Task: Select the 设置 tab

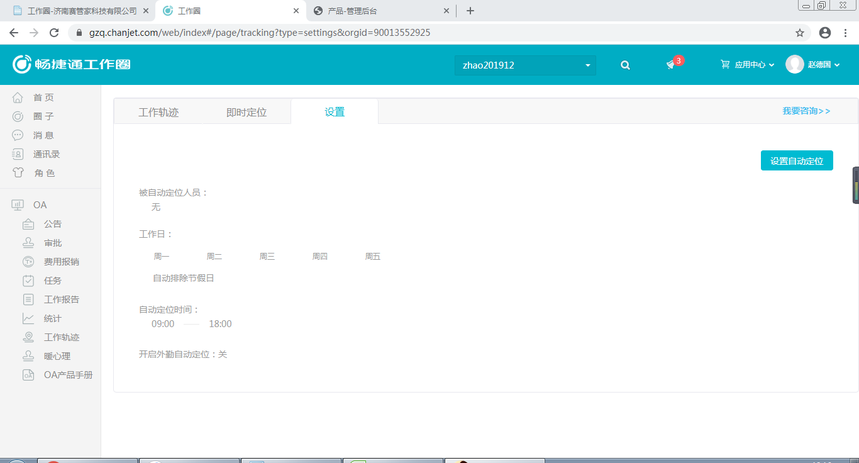Action: click(x=334, y=112)
